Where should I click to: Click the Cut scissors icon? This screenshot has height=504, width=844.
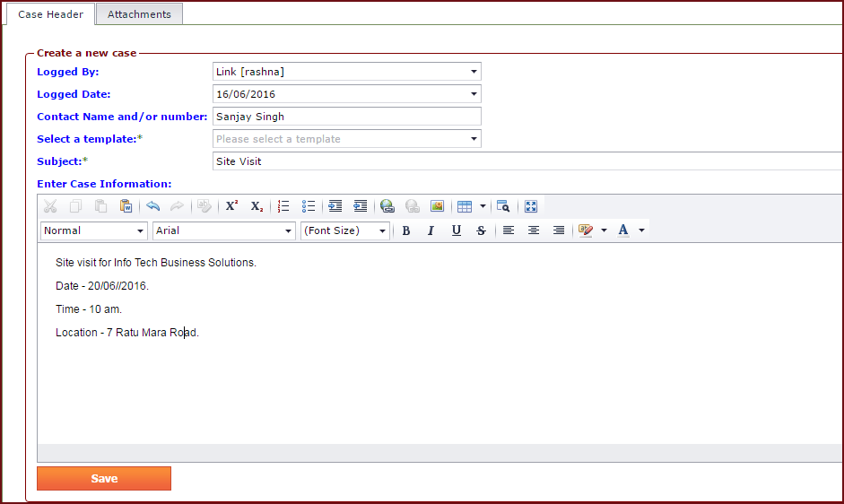click(x=50, y=206)
